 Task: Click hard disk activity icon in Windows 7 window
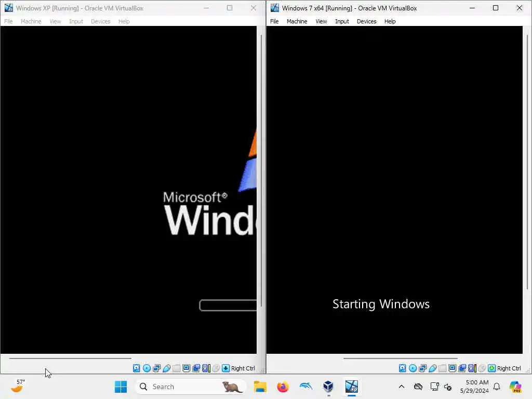[403, 368]
